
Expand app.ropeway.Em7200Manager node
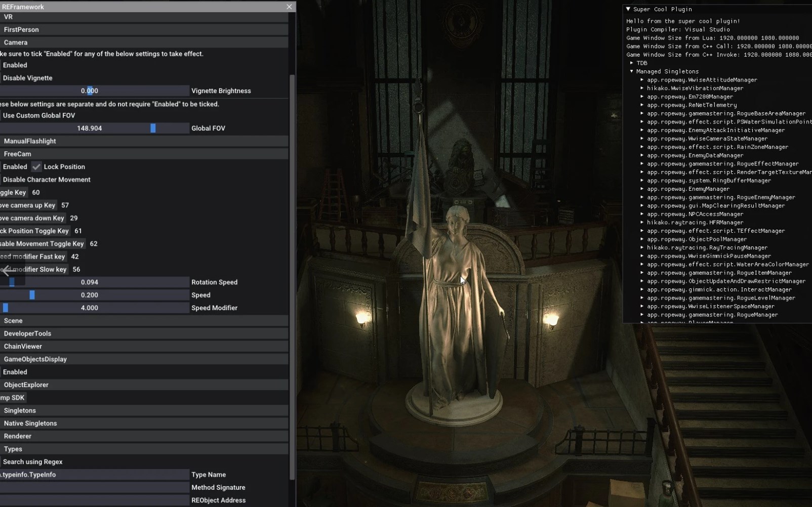pyautogui.click(x=642, y=97)
